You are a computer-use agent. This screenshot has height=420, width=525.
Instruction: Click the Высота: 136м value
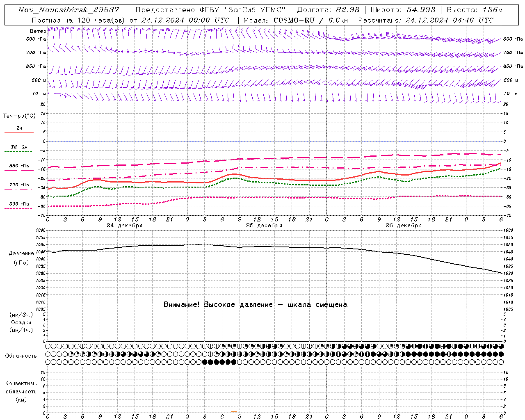[x=475, y=10]
